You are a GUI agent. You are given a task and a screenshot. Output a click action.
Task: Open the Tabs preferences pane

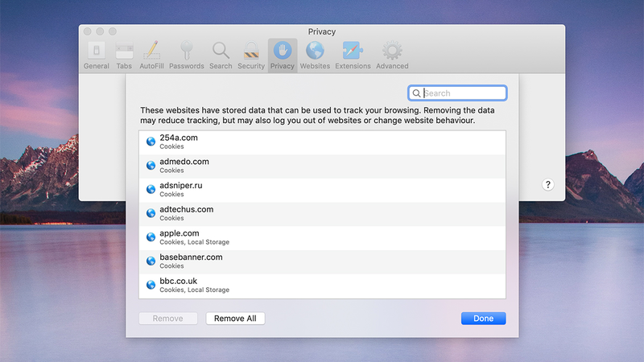(x=124, y=56)
